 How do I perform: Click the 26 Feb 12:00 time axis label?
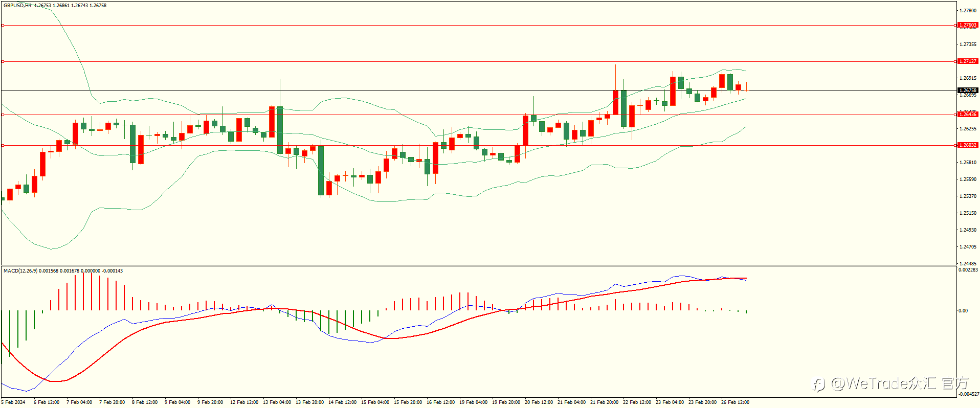pos(735,402)
